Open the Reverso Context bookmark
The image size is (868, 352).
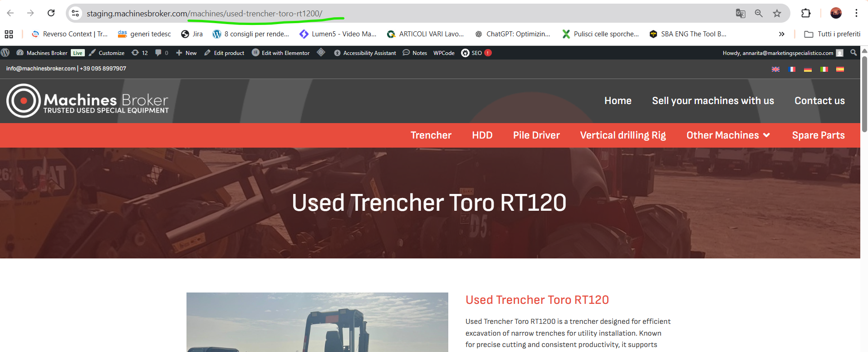[69, 34]
